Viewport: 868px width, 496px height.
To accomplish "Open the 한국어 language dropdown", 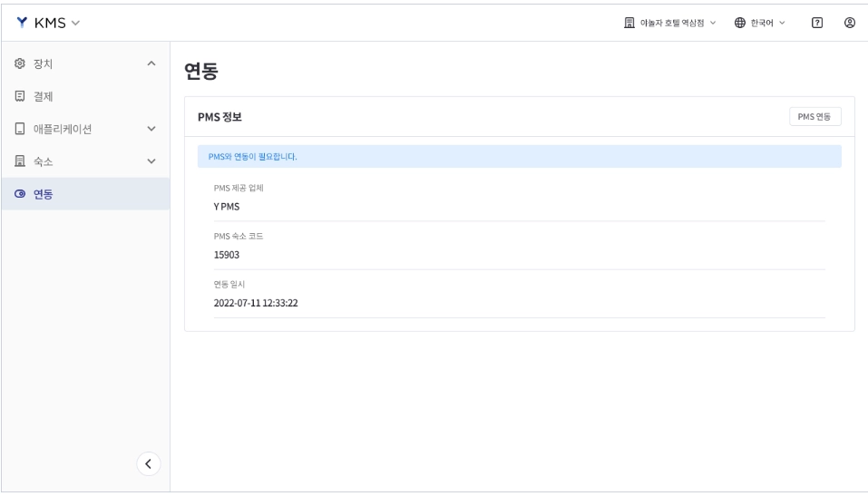I will coord(760,23).
